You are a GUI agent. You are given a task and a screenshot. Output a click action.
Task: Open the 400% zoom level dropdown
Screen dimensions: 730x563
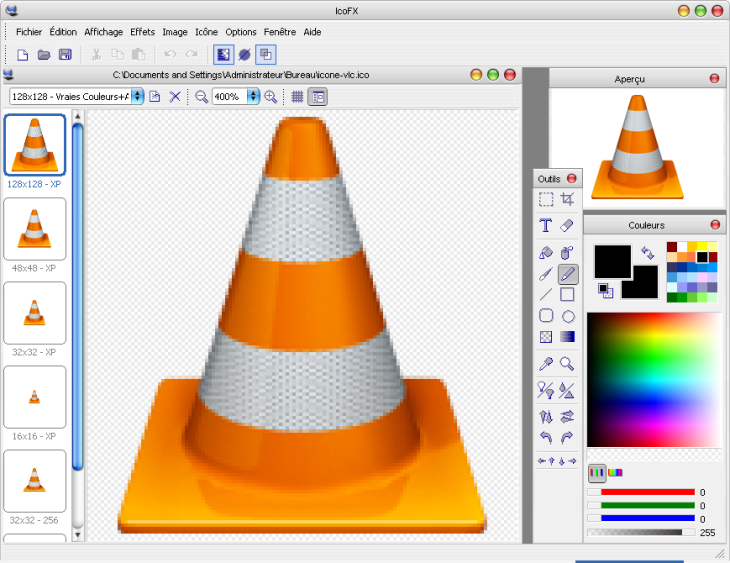coord(253,97)
